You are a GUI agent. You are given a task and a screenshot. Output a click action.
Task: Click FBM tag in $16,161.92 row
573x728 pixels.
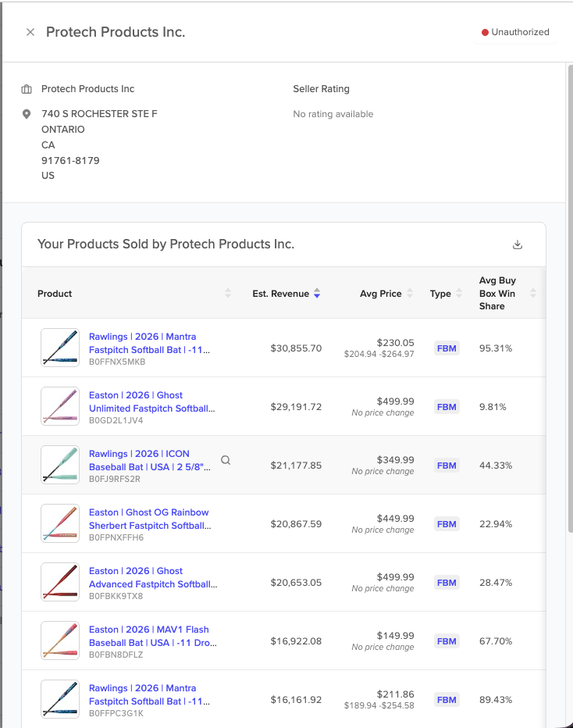point(447,700)
